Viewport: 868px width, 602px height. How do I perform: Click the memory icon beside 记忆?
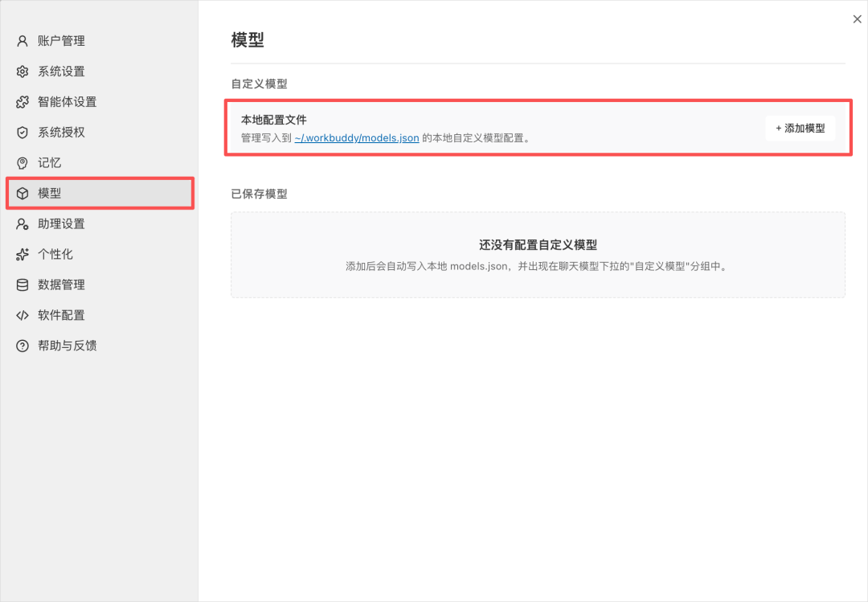(x=23, y=163)
